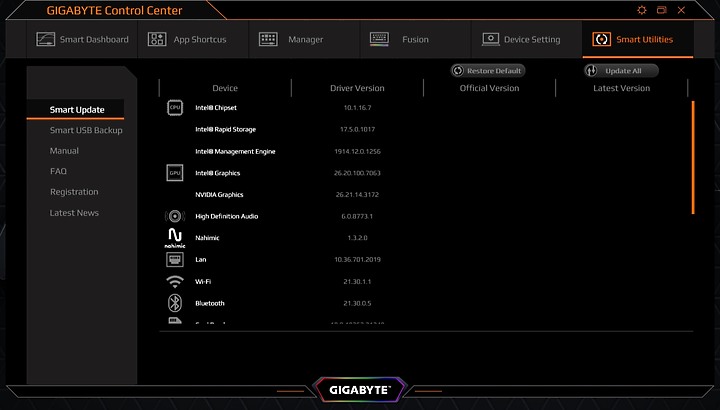Open the Manager tab
The image size is (720, 410).
pos(304,39)
